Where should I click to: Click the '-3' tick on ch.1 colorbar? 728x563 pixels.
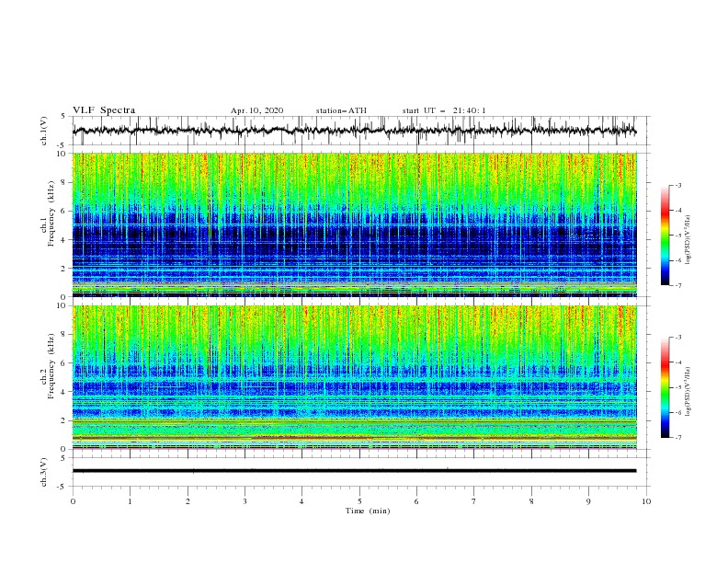[677, 185]
